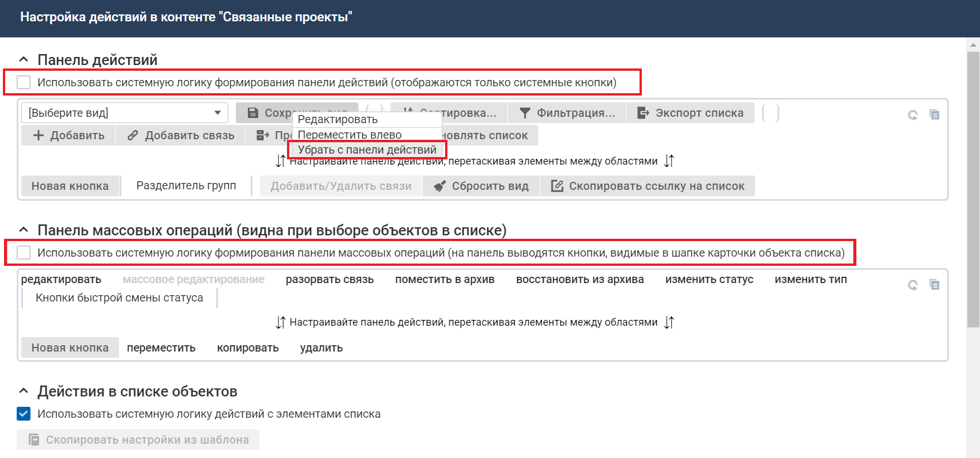
Task: Click the Разделитель групп element
Action: coord(186,186)
